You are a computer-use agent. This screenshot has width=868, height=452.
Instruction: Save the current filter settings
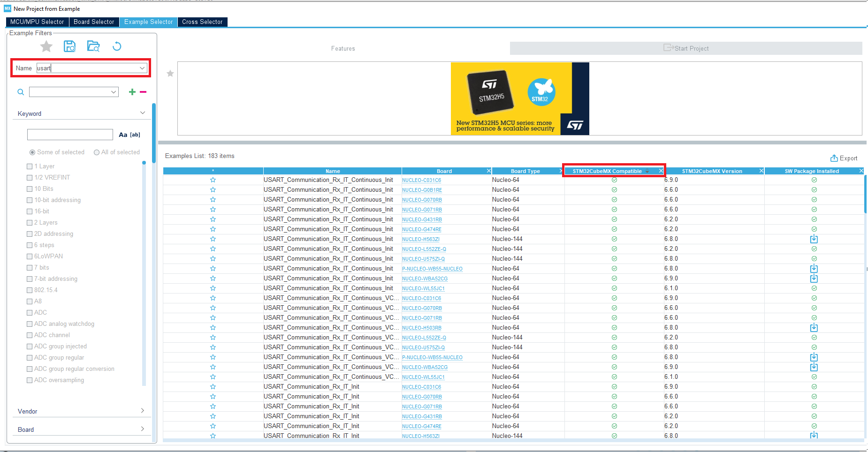(x=69, y=46)
